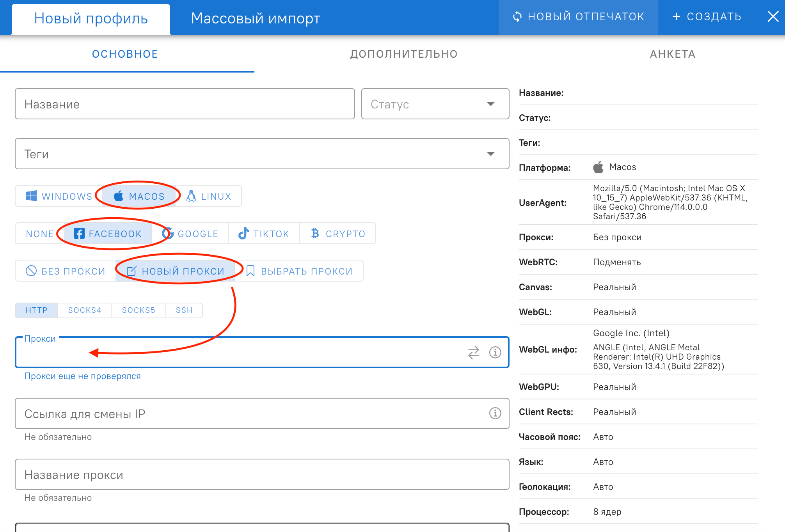Select the Windows platform icon
The image size is (785, 532).
31,196
